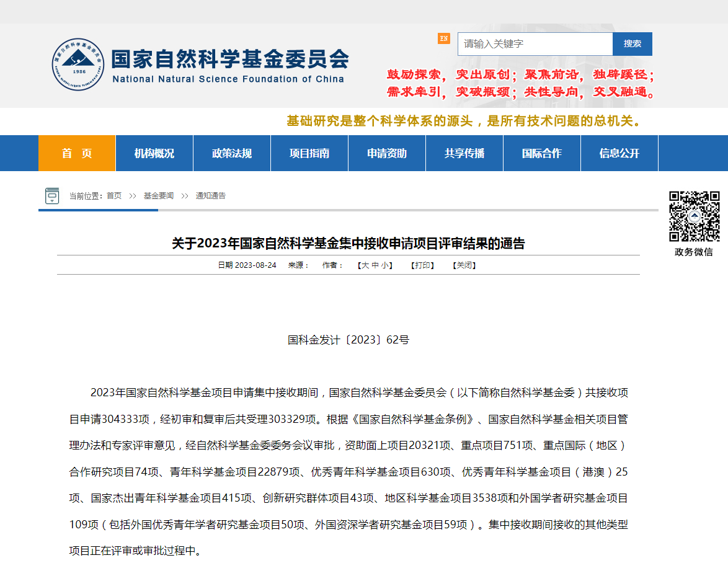Click the 【打印】 print link
Image resolution: width=728 pixels, height=563 pixels.
(422, 265)
